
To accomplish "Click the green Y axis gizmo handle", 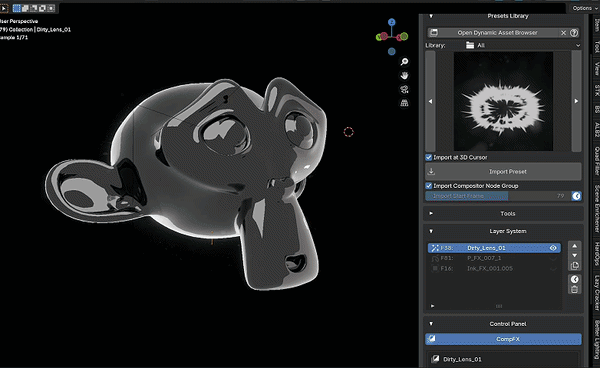I will 380,37.
